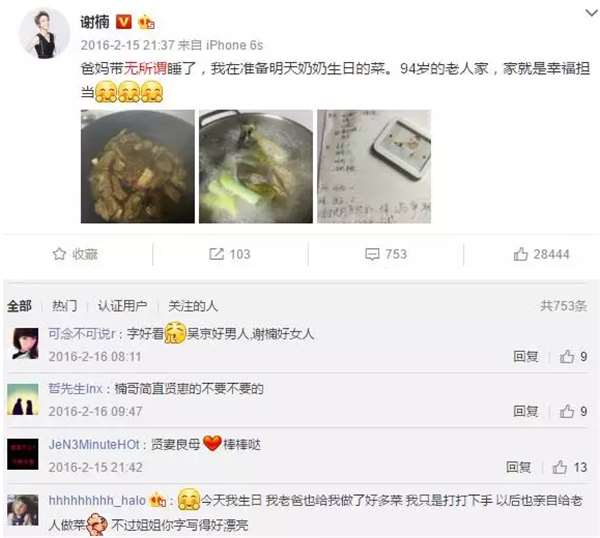Reply to JeN3MinuteHOt's comment via 回复
600x538 pixels.
(x=518, y=467)
